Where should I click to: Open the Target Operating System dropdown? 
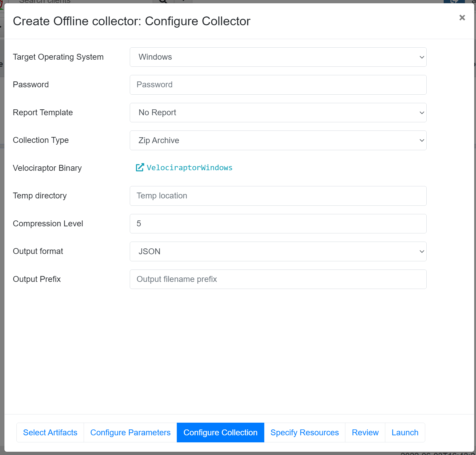[278, 57]
